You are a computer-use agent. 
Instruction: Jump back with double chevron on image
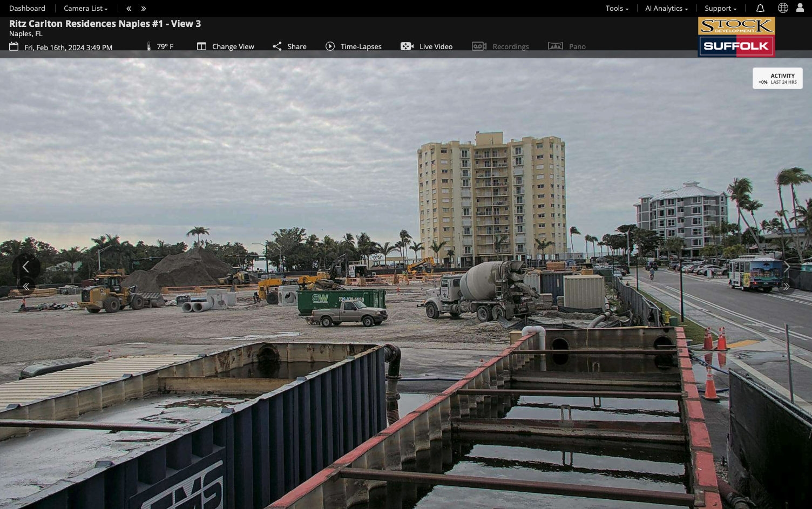(26, 287)
